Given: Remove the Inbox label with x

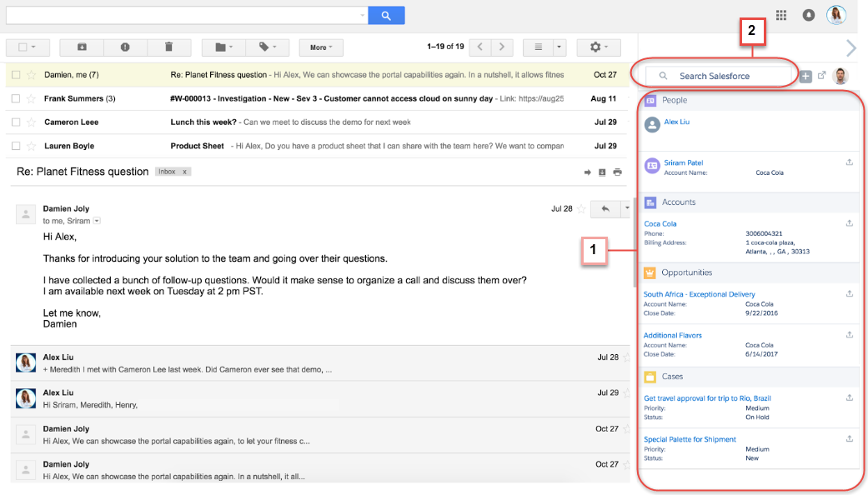Looking at the screenshot, I should click(x=185, y=172).
